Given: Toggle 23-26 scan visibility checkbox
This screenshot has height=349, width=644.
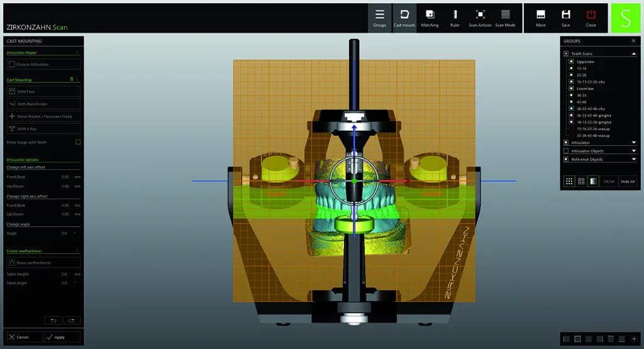Looking at the screenshot, I should tap(571, 75).
